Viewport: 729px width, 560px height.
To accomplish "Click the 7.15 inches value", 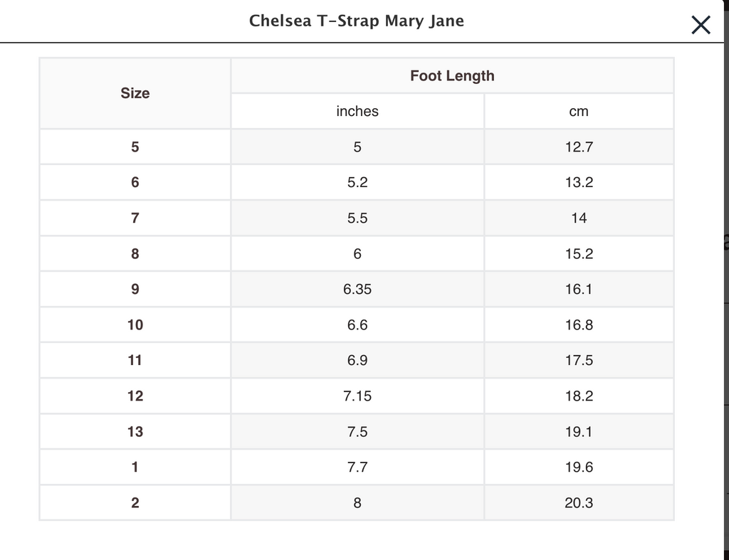I will pyautogui.click(x=357, y=396).
